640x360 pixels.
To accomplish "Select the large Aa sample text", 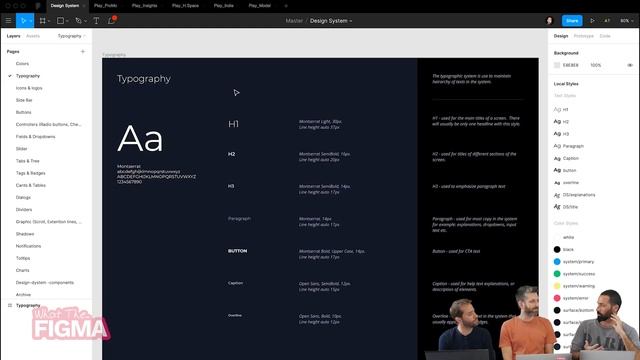I will 140,138.
